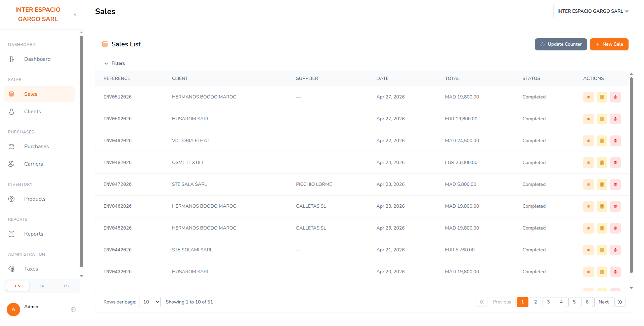This screenshot has height=326, width=644.
Task: Switch language to ES
Action: pos(66,286)
